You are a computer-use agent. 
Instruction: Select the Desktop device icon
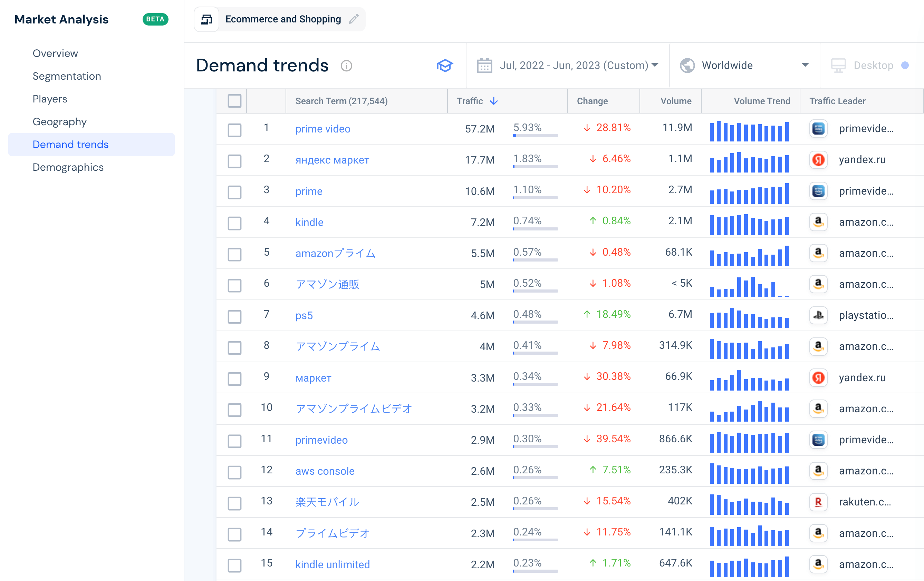(x=839, y=65)
